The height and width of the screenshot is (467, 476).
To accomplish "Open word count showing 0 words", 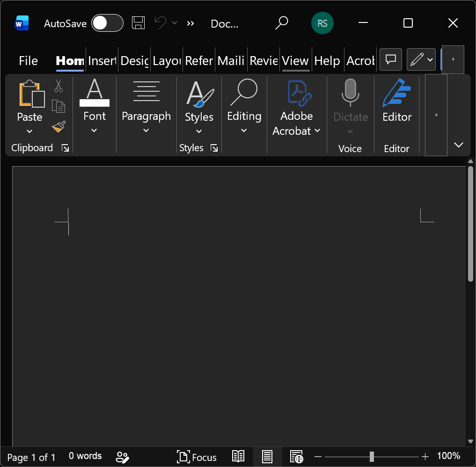I will pos(85,456).
